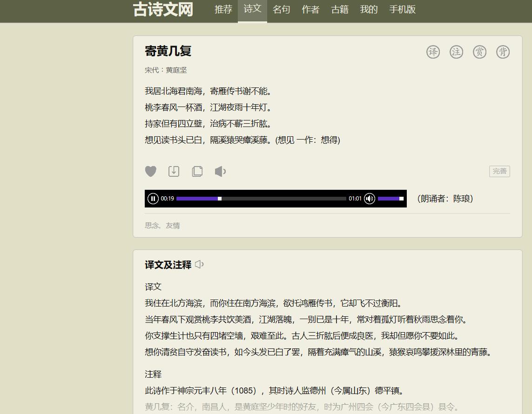Open the 注 (annotation) circle icon
The height and width of the screenshot is (414, 532).
tap(456, 52)
